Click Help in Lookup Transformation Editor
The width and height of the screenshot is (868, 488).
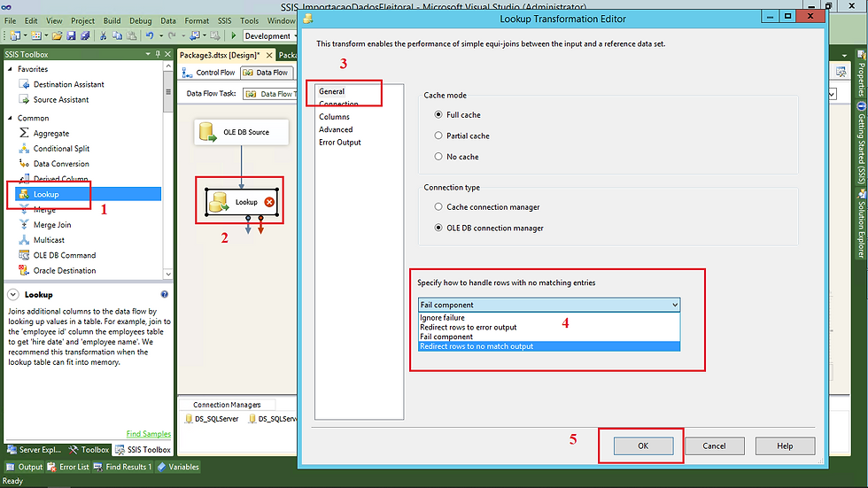click(785, 446)
